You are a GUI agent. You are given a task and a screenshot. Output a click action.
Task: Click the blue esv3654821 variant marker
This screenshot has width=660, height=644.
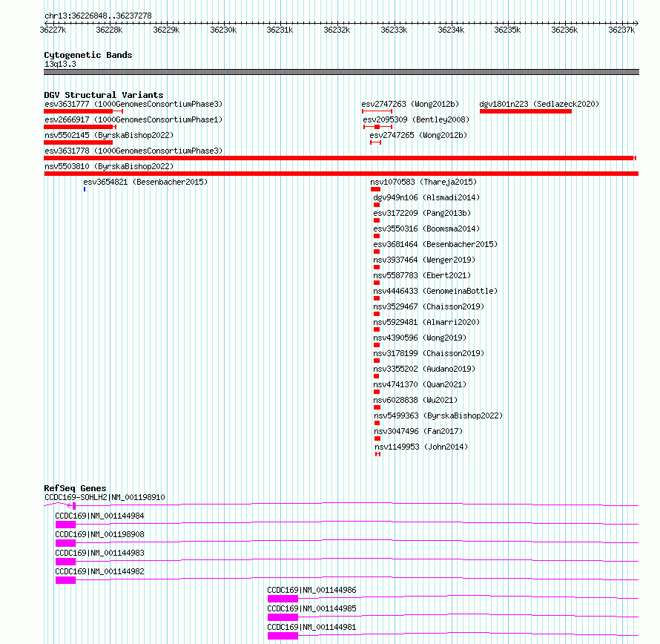tap(85, 189)
